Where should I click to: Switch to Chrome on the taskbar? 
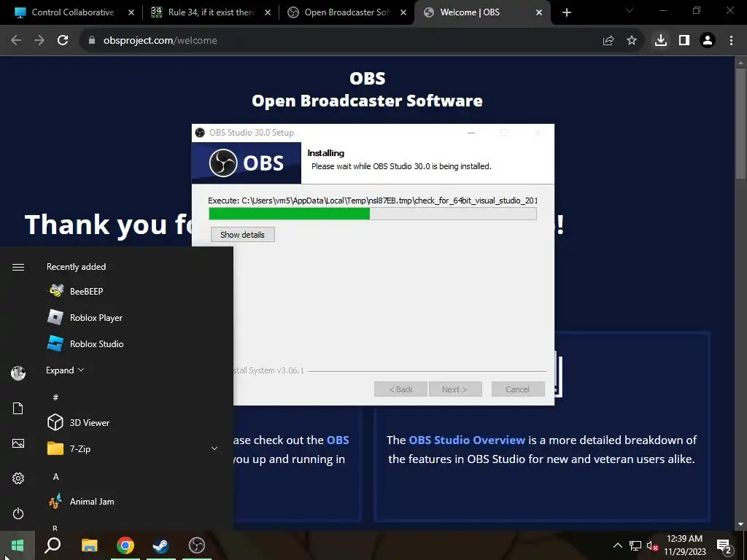click(x=125, y=545)
